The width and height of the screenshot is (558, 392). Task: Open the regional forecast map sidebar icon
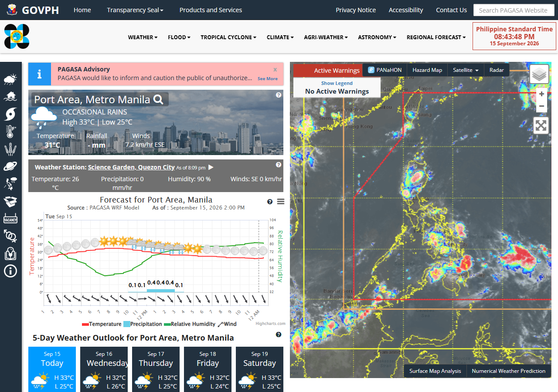[10, 184]
